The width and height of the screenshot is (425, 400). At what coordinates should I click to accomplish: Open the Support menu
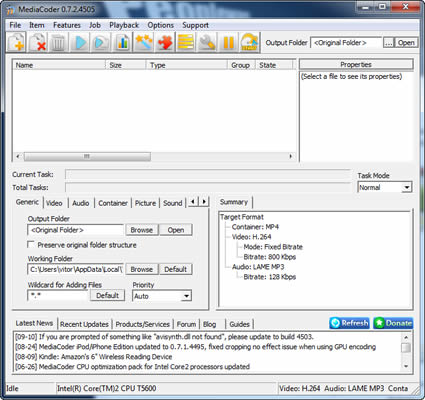point(195,25)
